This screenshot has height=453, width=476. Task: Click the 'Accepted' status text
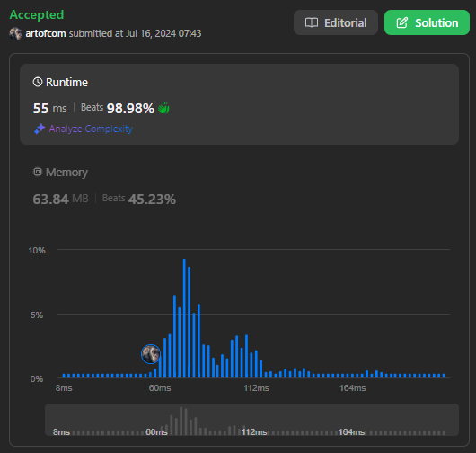[37, 14]
